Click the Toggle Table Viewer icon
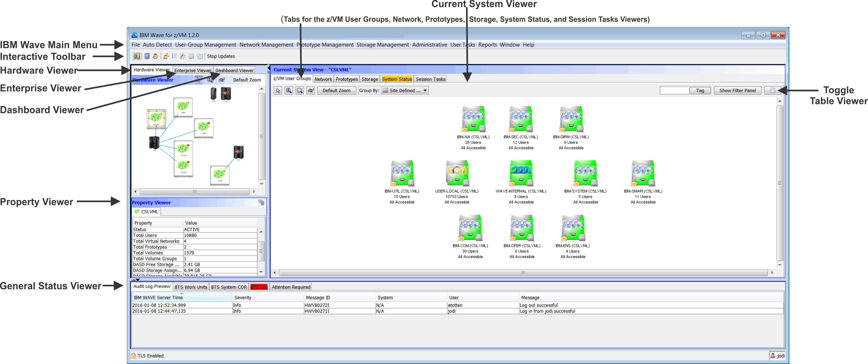Viewport: 868px width, 364px height. (773, 90)
